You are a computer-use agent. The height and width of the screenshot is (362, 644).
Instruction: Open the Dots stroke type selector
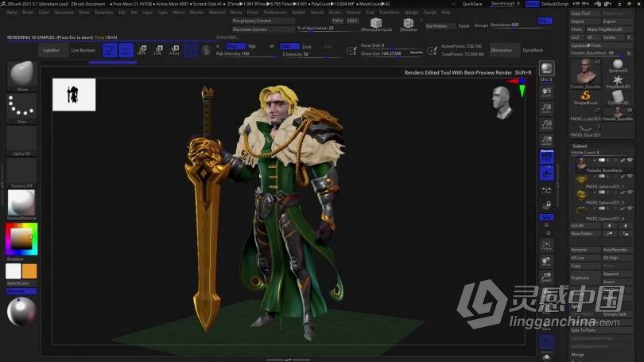click(21, 108)
